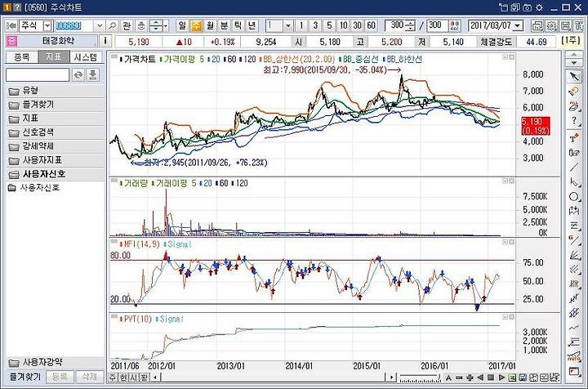Image resolution: width=588 pixels, height=389 pixels.
Task: Select the circle shape drawing tool
Action: click(x=574, y=197)
